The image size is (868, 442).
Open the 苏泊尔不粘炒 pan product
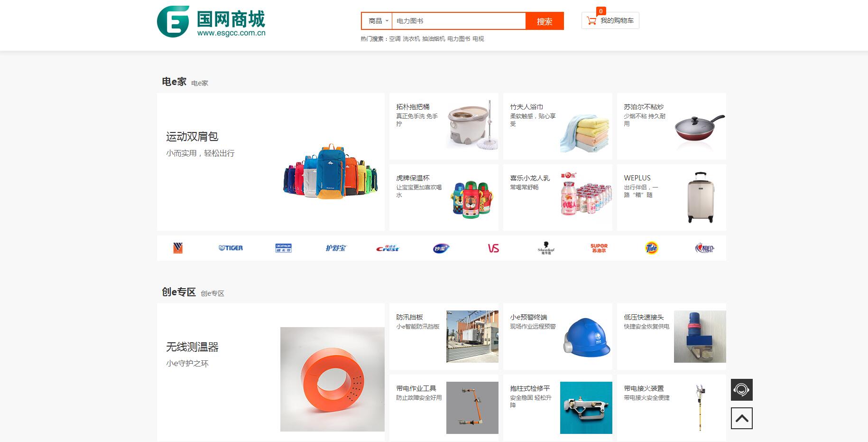coord(671,126)
